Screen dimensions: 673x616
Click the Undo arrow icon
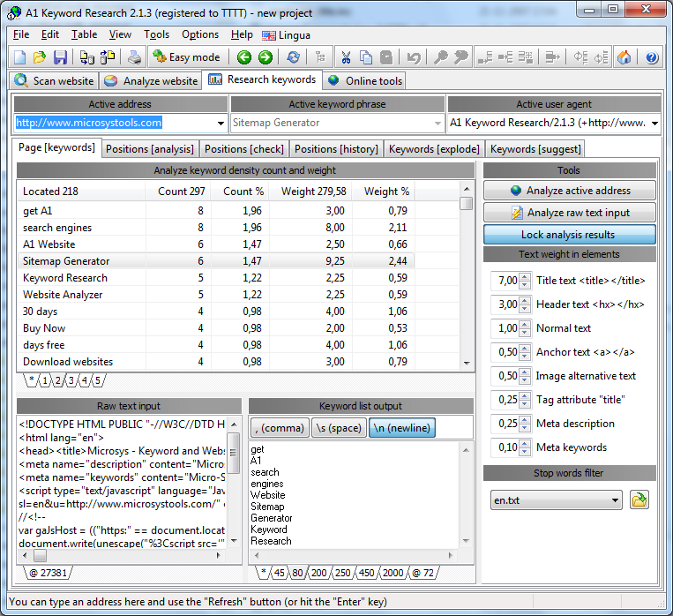[414, 57]
